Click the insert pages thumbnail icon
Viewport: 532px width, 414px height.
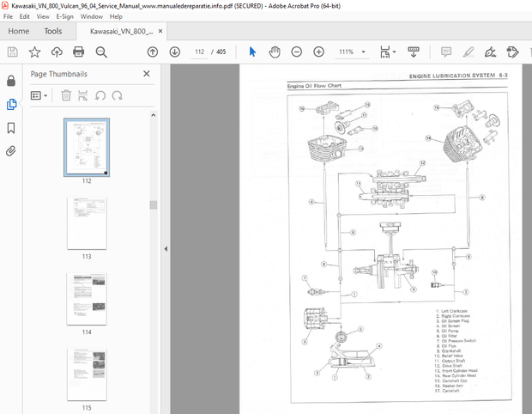point(82,95)
